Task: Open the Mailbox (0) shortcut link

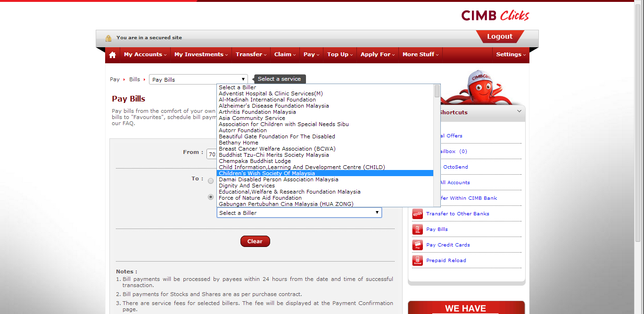Action: (453, 152)
